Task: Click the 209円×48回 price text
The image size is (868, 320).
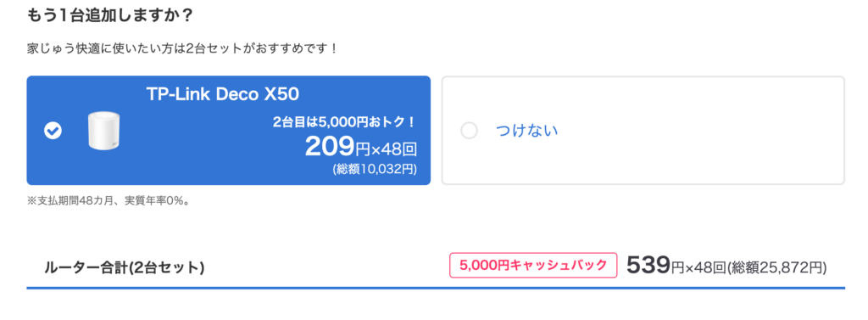Action: click(361, 147)
